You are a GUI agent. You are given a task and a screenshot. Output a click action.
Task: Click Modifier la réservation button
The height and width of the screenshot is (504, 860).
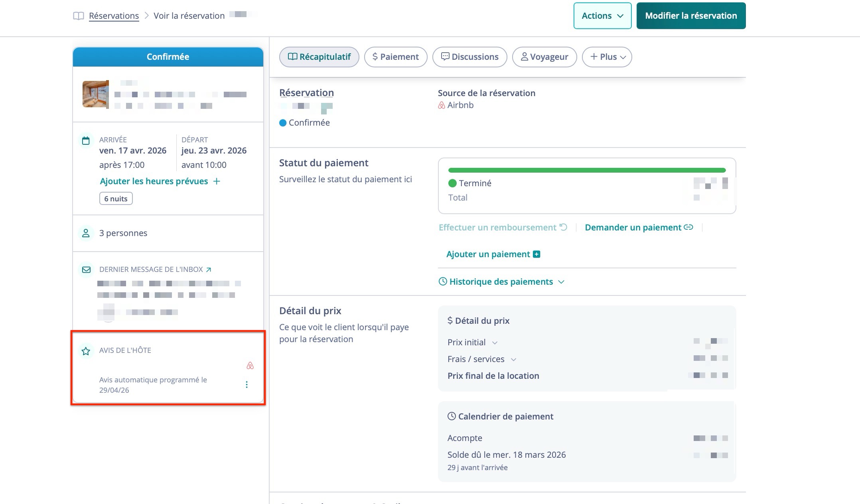690,16
